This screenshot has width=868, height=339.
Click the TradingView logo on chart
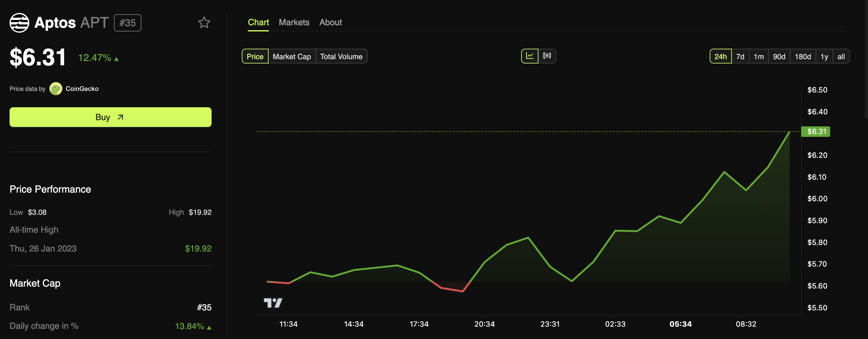pyautogui.click(x=273, y=303)
